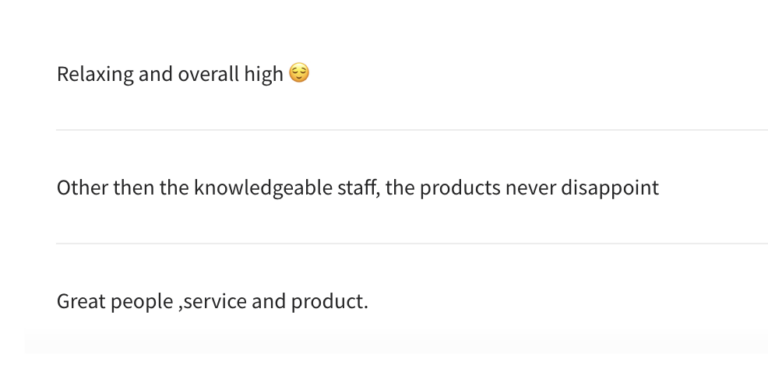Select the "Relaxing and overall high" review
Image resolution: width=768 pixels, height=386 pixels.
[183, 74]
